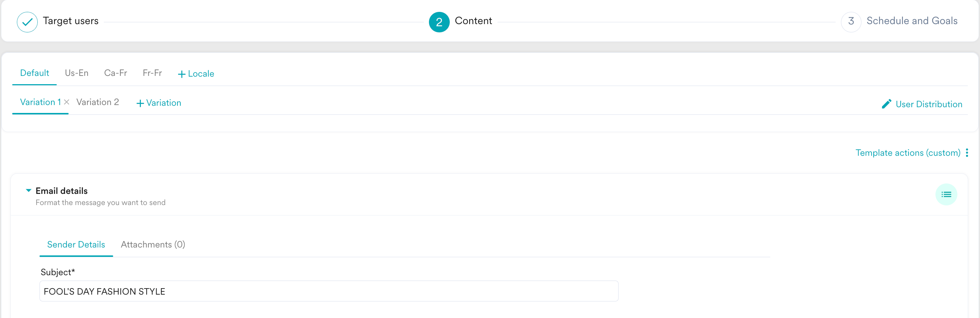The height and width of the screenshot is (318, 980).
Task: Click the Template actions (custom) link
Action: 907,153
